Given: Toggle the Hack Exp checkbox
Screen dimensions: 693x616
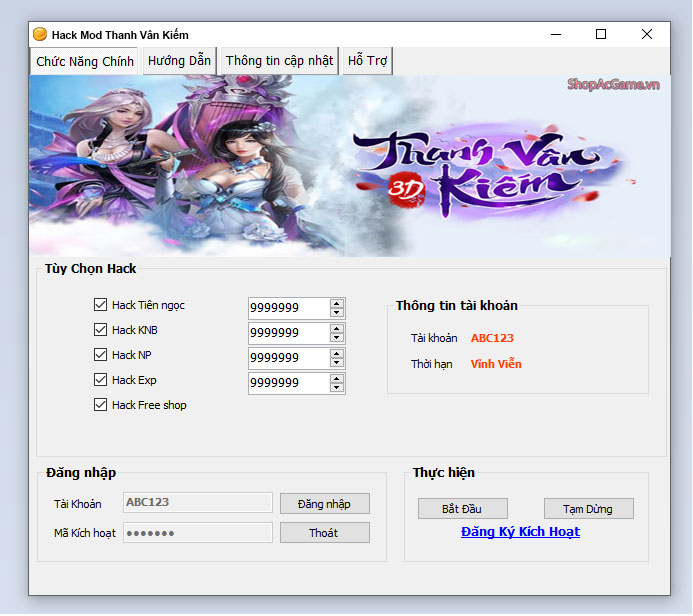Looking at the screenshot, I should click(x=100, y=380).
